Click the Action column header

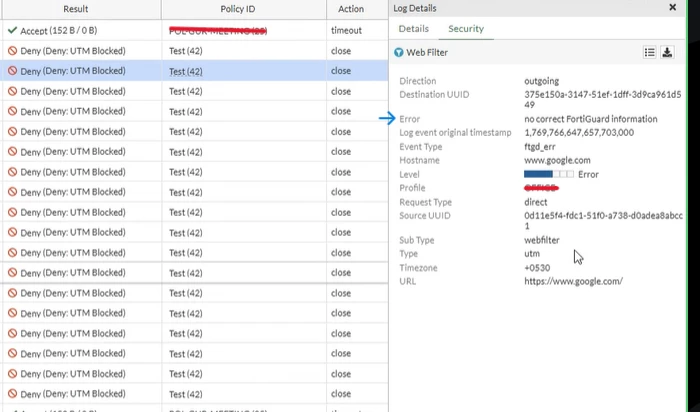(x=351, y=9)
